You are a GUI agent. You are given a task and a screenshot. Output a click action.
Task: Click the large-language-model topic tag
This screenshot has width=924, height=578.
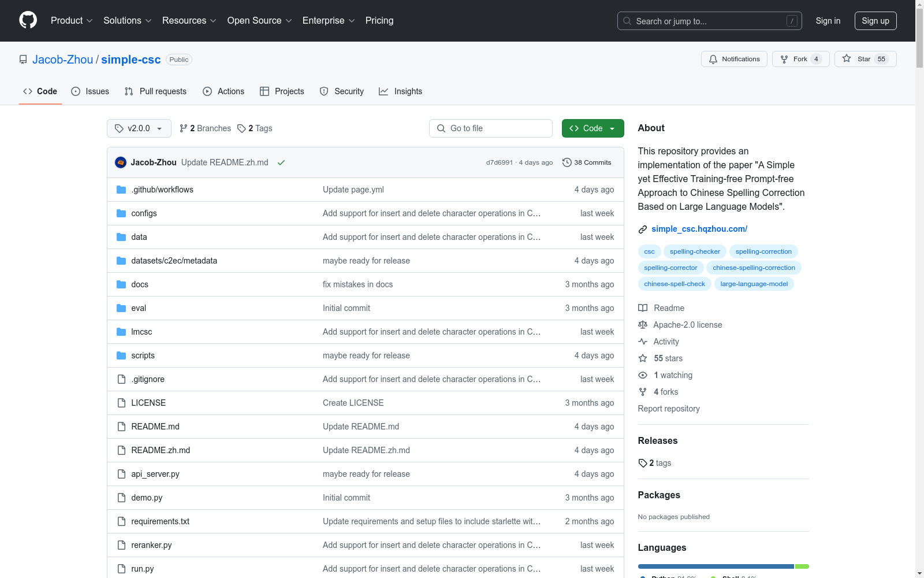tap(754, 284)
